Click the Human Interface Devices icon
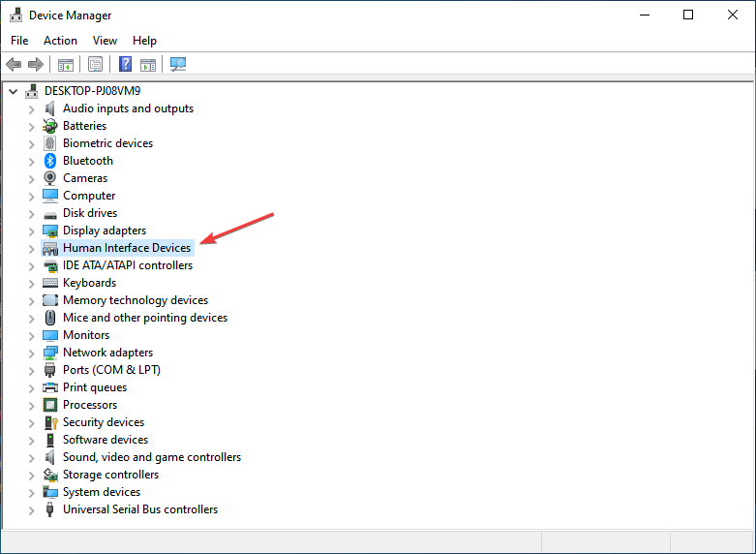The width and height of the screenshot is (756, 554). click(x=50, y=248)
